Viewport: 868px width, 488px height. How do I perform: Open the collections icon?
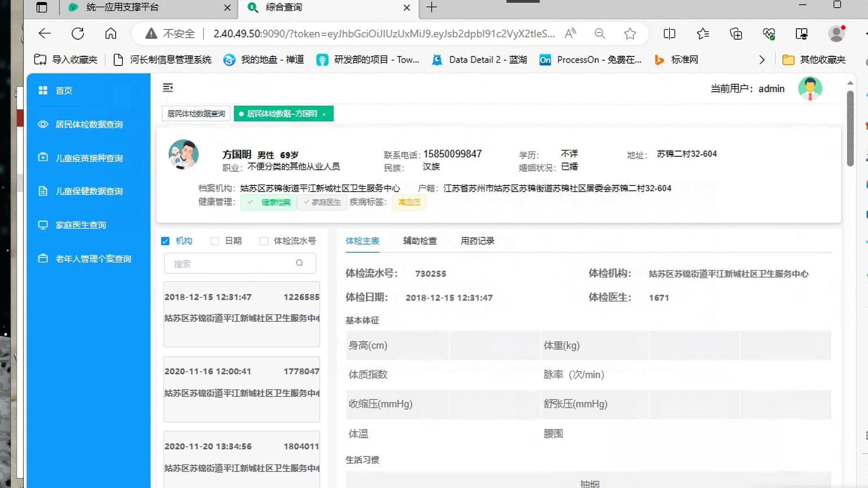(x=736, y=33)
